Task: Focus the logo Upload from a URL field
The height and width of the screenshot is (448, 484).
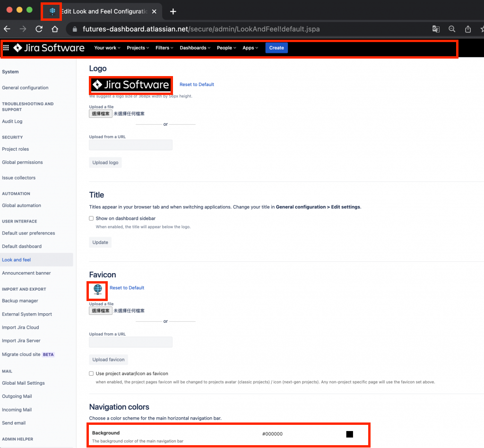Action: 130,145
